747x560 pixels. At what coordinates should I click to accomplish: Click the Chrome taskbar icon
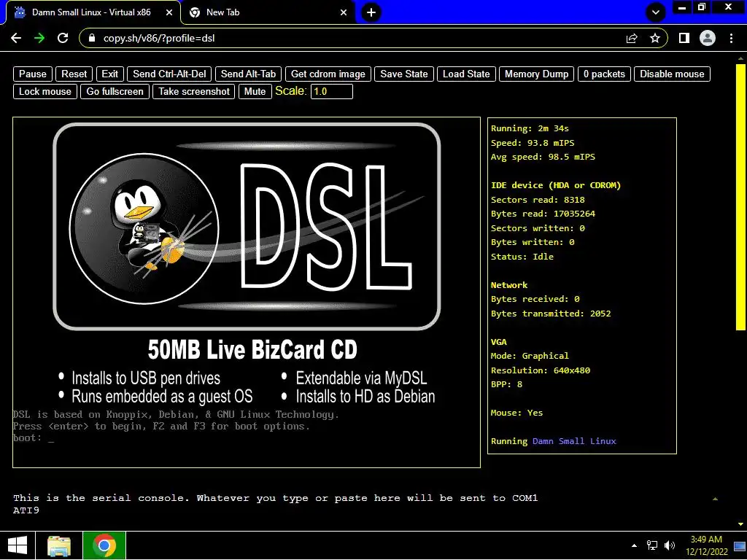(x=104, y=545)
